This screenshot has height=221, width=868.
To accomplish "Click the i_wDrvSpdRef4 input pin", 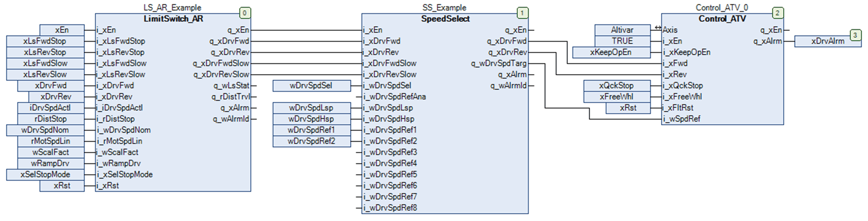I will click(x=390, y=164).
